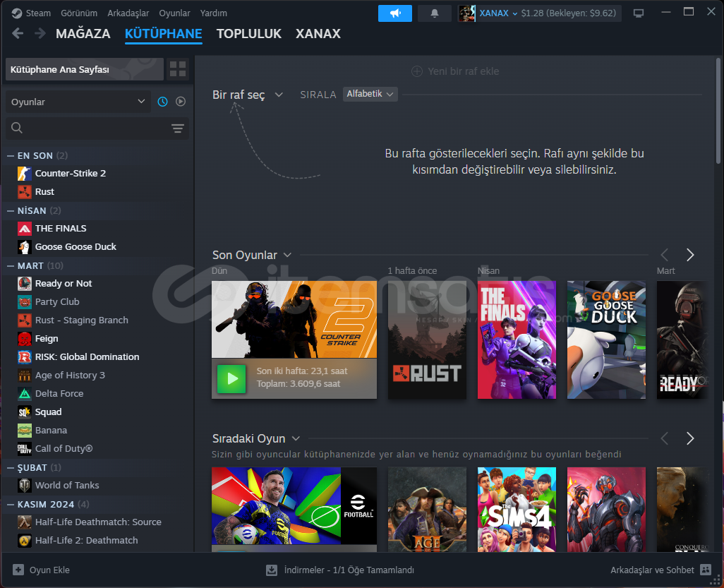Advance Sıradaki Oyun shelf with right arrow
Screen dimensions: 724x588
(x=690, y=438)
